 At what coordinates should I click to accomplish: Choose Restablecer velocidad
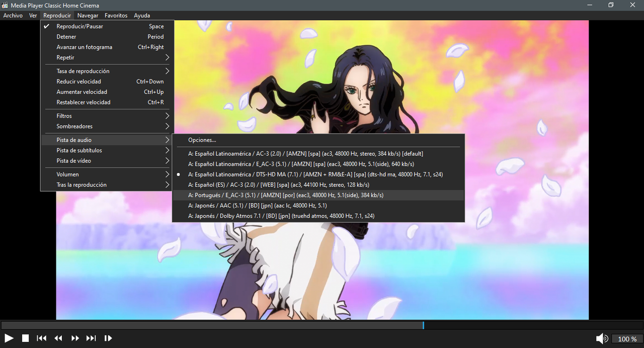click(x=107, y=103)
